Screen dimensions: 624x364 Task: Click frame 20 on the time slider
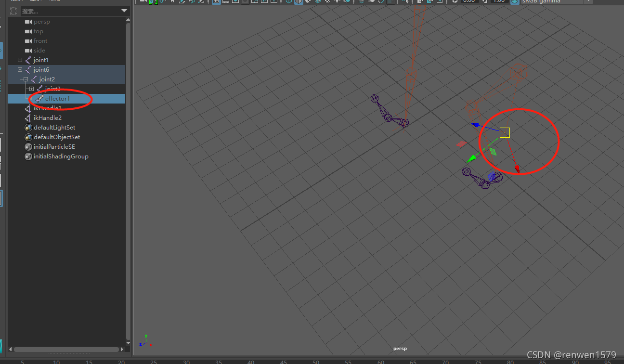[121, 362]
